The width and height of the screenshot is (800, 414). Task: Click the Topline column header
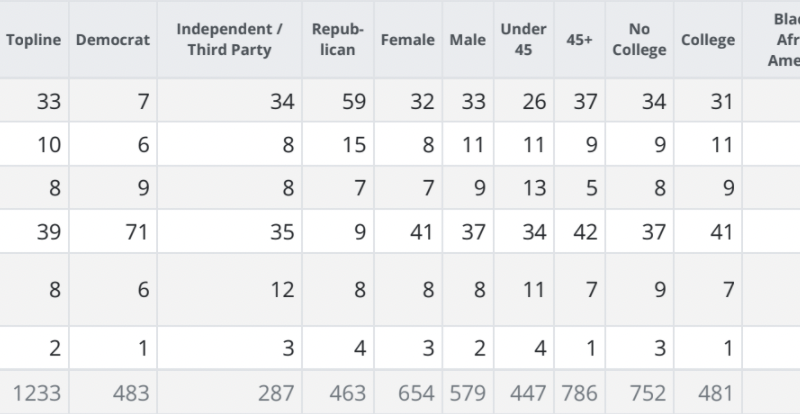(34, 40)
